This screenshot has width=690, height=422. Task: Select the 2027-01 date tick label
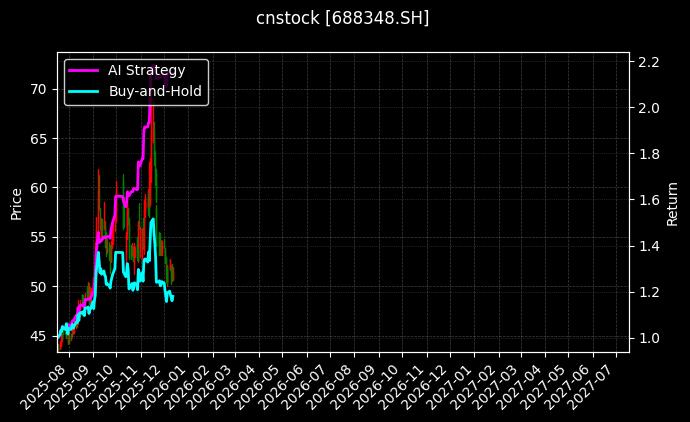coord(448,384)
